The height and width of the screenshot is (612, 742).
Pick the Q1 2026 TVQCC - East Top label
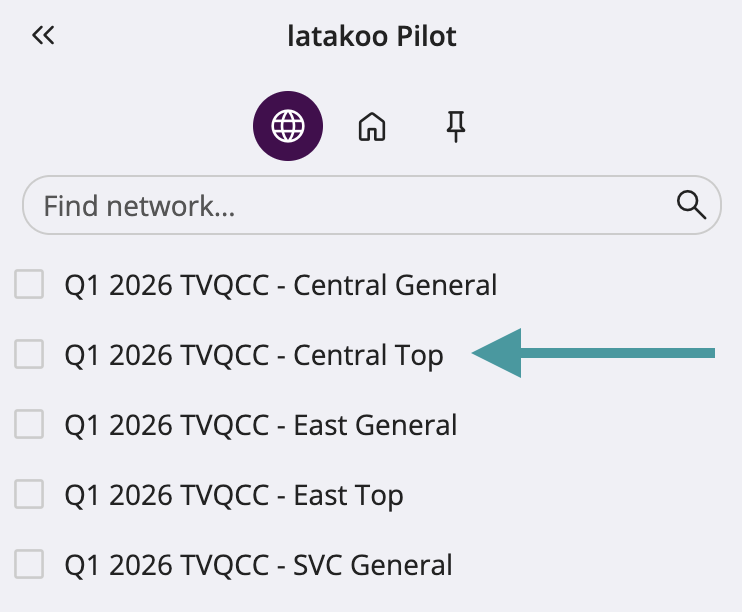click(x=233, y=495)
